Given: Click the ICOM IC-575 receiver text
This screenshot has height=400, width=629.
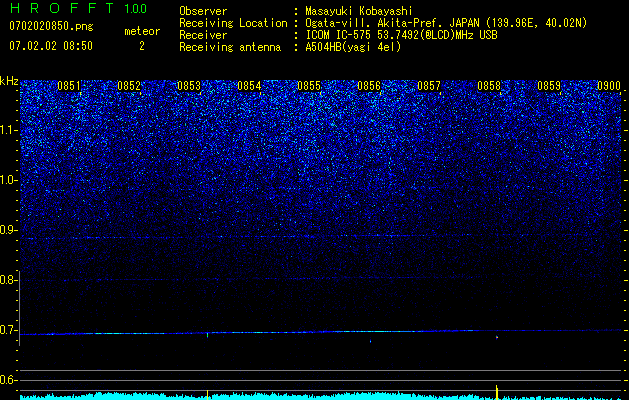Looking at the screenshot, I should click(401, 35).
